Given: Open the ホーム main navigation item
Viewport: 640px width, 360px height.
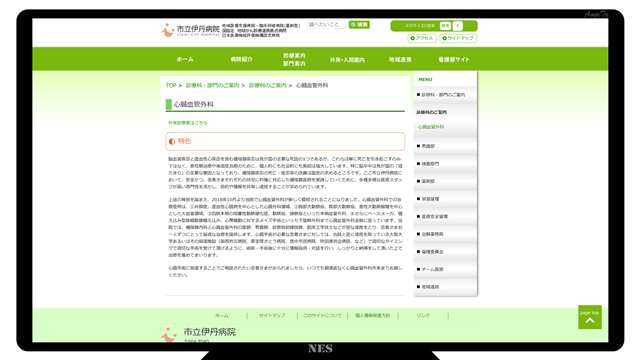Looking at the screenshot, I should (x=185, y=59).
